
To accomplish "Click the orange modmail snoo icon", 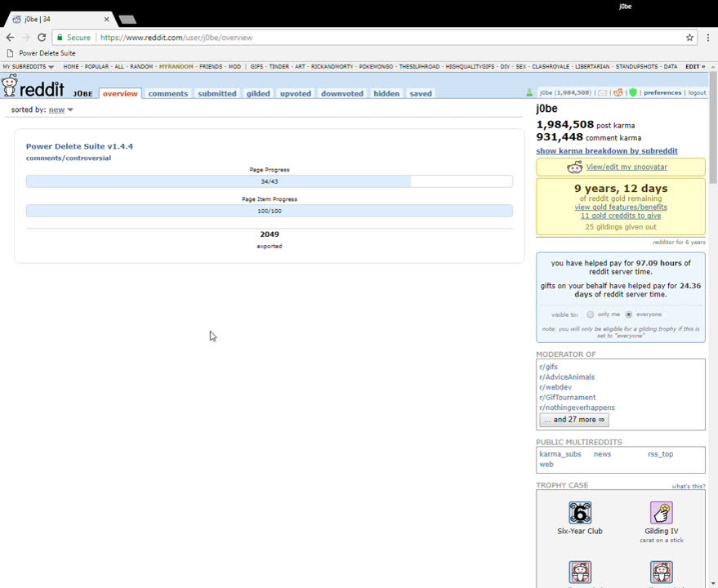I will (618, 93).
